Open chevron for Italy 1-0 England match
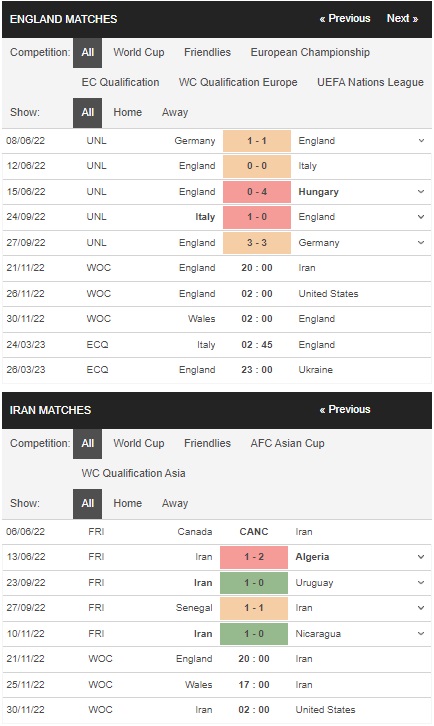 [x=421, y=217]
